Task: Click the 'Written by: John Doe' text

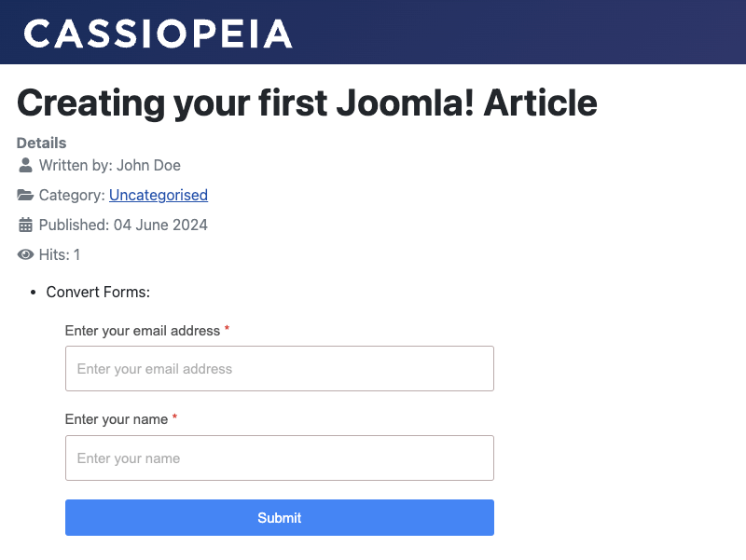Action: coord(110,166)
